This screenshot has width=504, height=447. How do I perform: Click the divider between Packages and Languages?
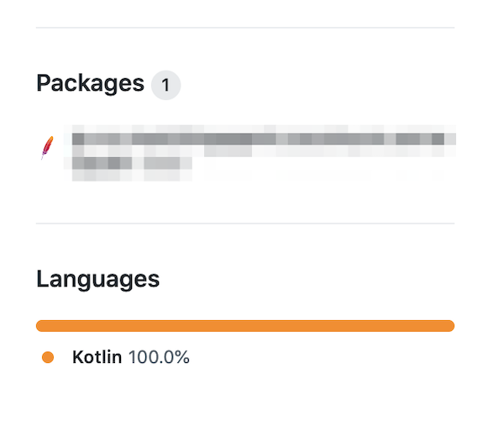[245, 223]
